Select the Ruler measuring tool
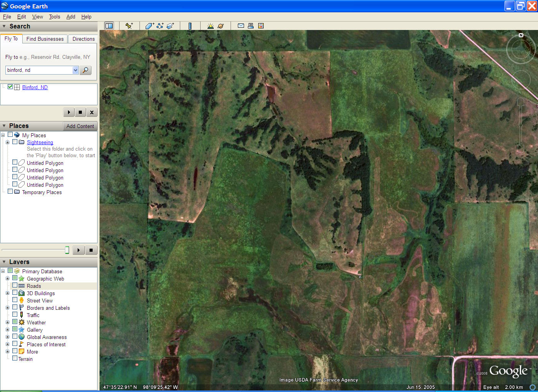Screen dimensions: 538x392 point(190,26)
